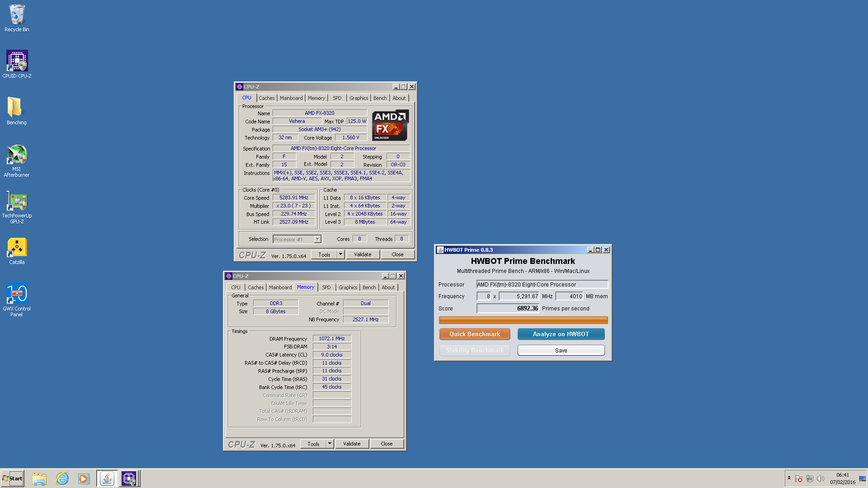The width and height of the screenshot is (868, 488).
Task: Expand Processor #1 selection dropdown
Action: coord(317,239)
